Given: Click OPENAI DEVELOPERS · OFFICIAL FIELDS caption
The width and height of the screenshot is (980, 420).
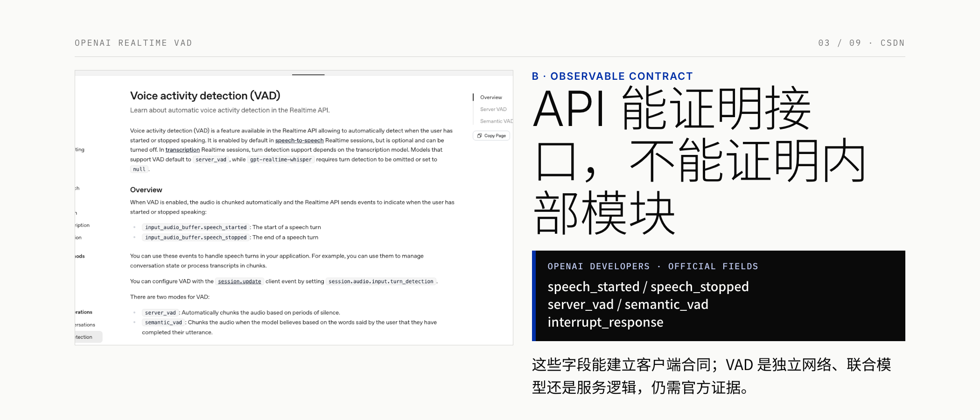Looking at the screenshot, I should point(653,266).
